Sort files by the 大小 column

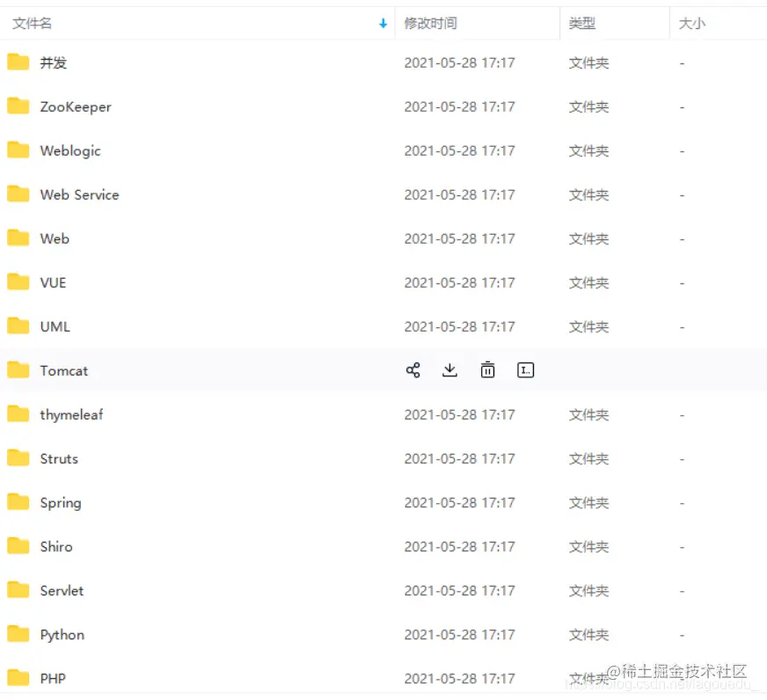click(691, 24)
